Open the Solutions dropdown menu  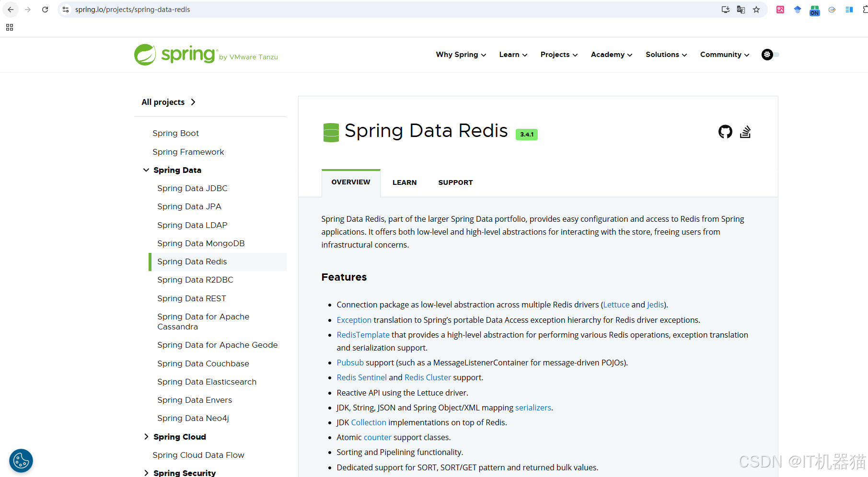pyautogui.click(x=666, y=55)
